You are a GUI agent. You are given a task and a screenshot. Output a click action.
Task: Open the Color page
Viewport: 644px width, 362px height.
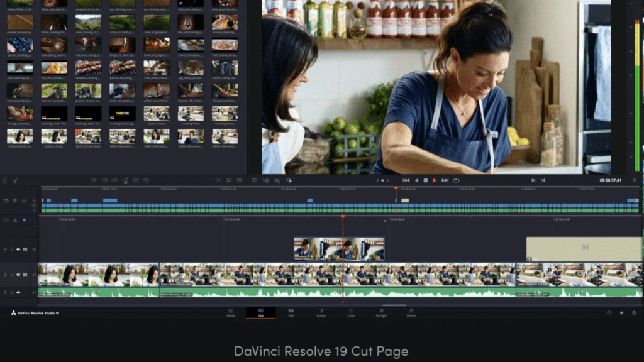tap(351, 312)
